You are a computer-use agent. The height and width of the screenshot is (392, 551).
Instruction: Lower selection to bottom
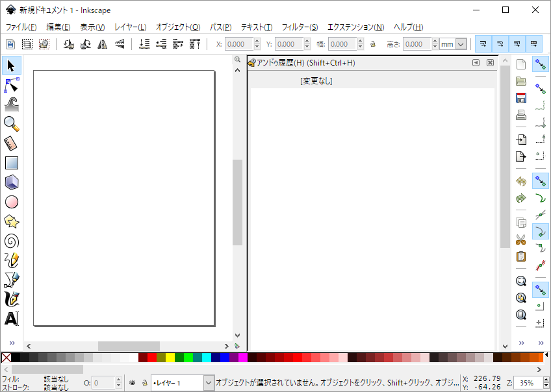click(144, 44)
